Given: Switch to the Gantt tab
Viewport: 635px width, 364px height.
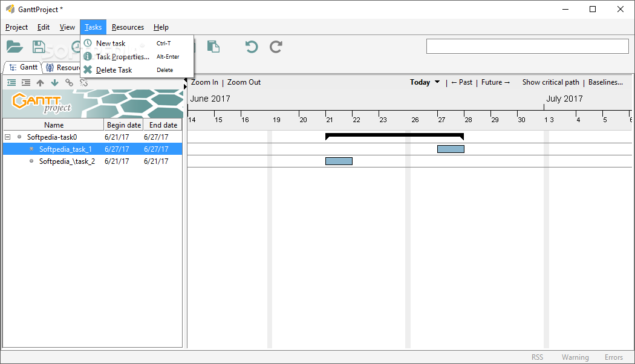Looking at the screenshot, I should tap(23, 67).
